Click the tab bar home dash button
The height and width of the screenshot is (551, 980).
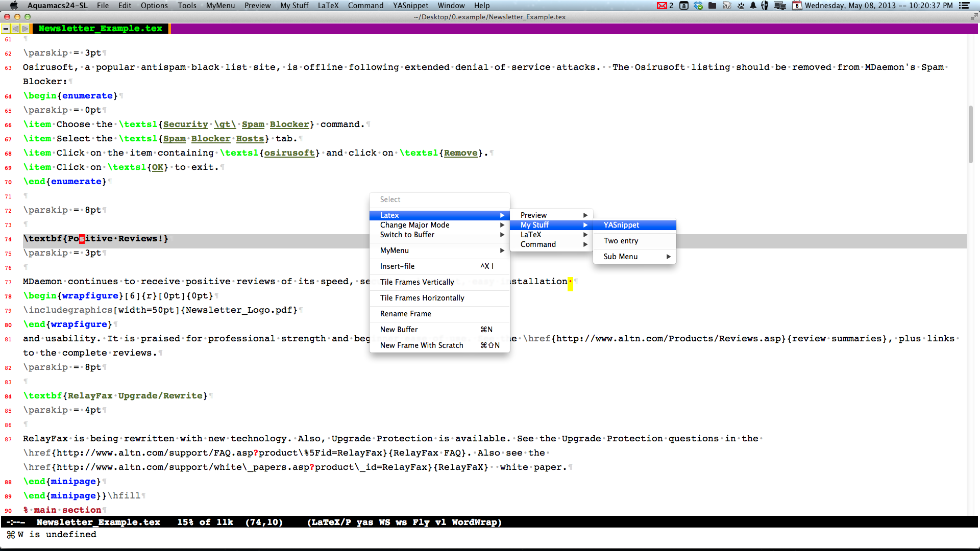pos(6,29)
